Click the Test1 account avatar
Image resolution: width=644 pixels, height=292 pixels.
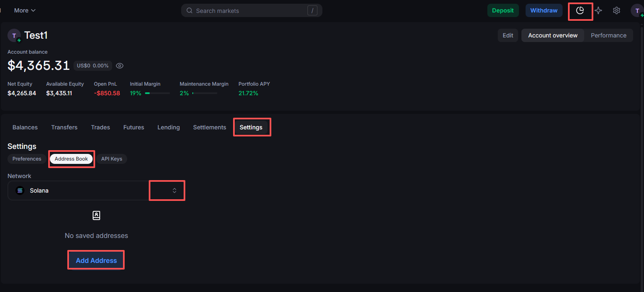pos(14,36)
